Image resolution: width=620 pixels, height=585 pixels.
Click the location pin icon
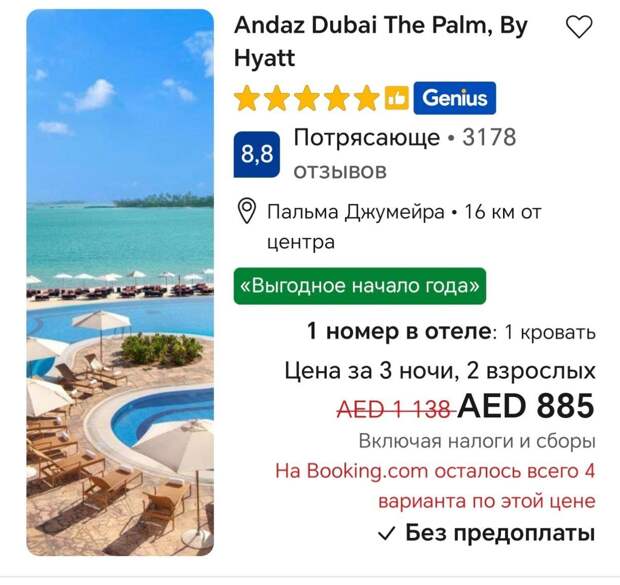pos(247,211)
